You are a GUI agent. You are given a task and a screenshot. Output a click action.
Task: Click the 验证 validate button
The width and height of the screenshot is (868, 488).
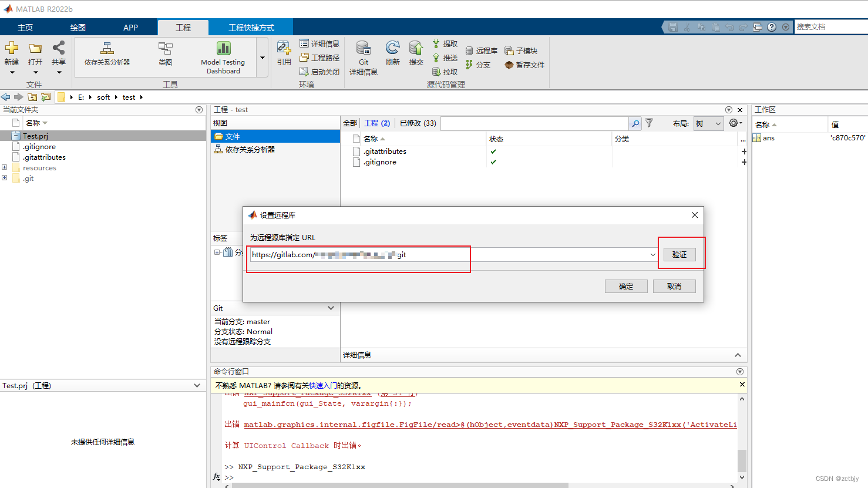click(x=679, y=255)
